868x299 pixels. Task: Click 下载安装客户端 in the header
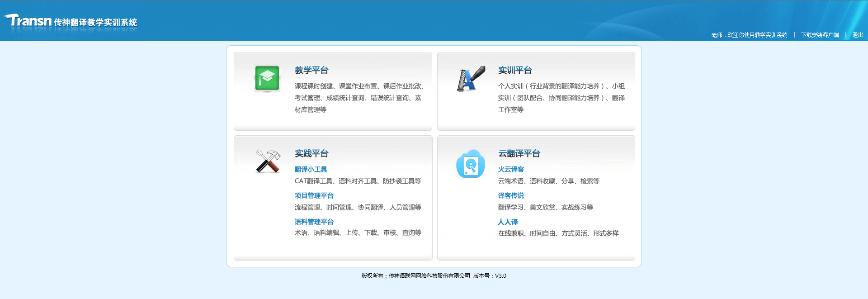point(820,35)
